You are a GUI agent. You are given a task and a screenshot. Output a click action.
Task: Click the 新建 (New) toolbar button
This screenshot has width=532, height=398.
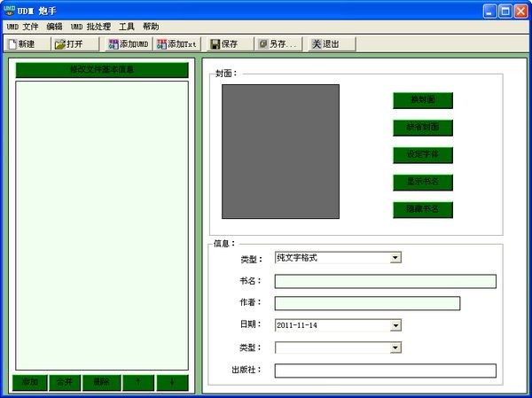(x=27, y=44)
